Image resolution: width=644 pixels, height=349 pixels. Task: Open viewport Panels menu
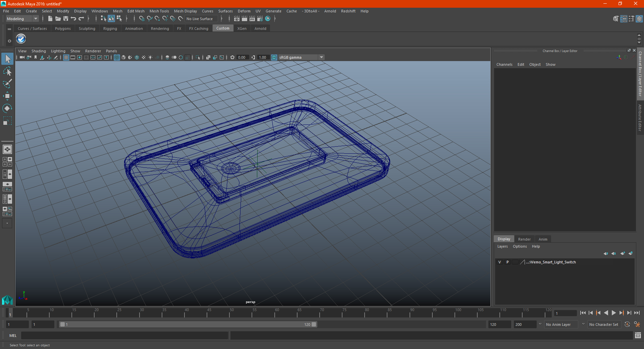point(111,51)
